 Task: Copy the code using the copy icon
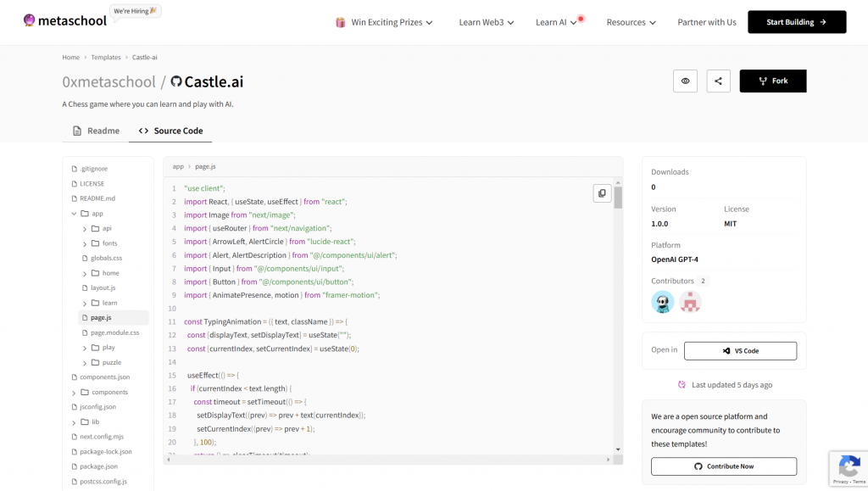point(602,193)
